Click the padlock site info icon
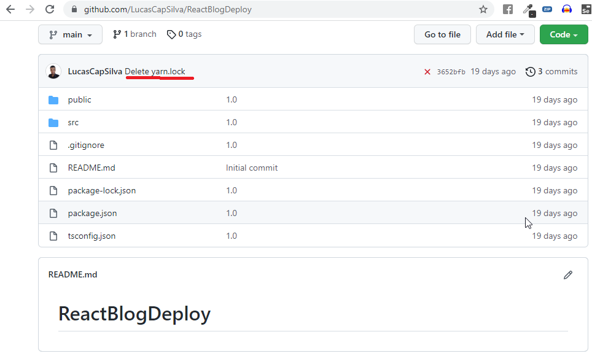592x364 pixels. click(74, 9)
